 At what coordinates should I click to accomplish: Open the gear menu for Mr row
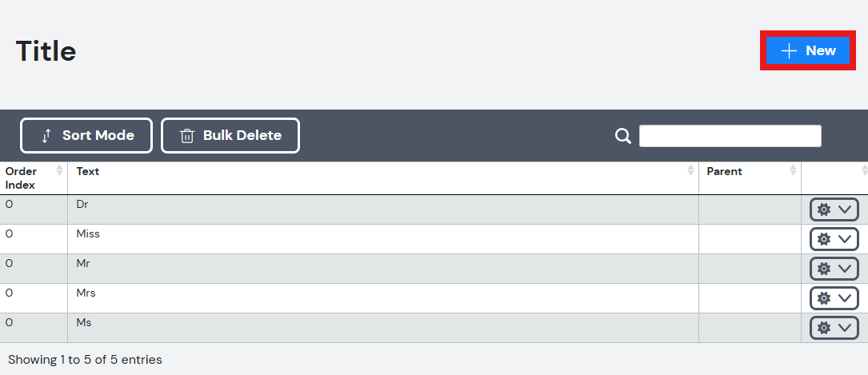(x=834, y=269)
